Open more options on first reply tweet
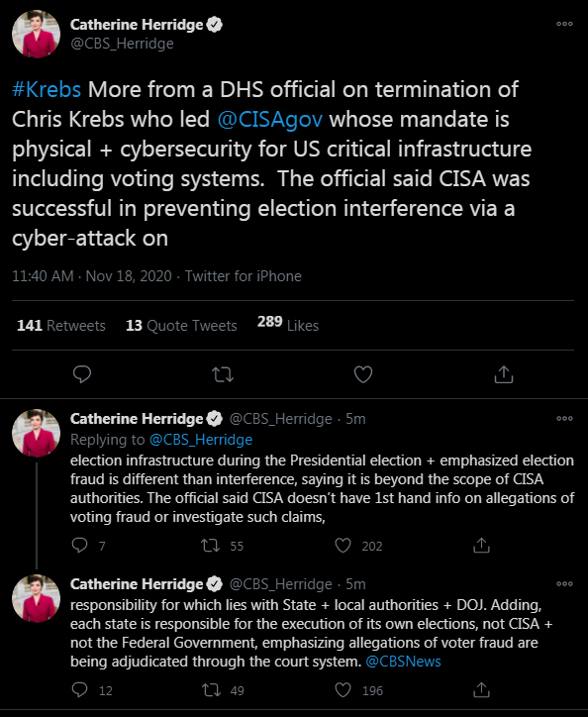 click(x=564, y=418)
